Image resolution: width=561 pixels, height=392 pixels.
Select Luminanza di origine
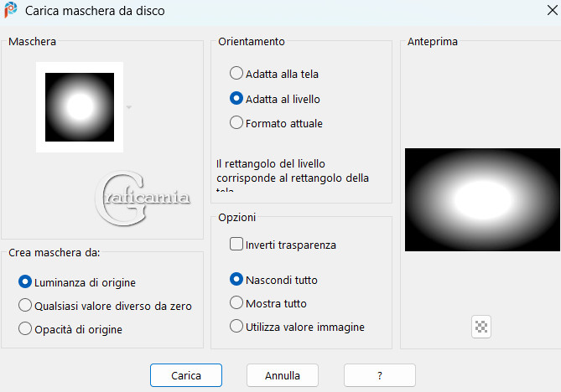coord(25,282)
